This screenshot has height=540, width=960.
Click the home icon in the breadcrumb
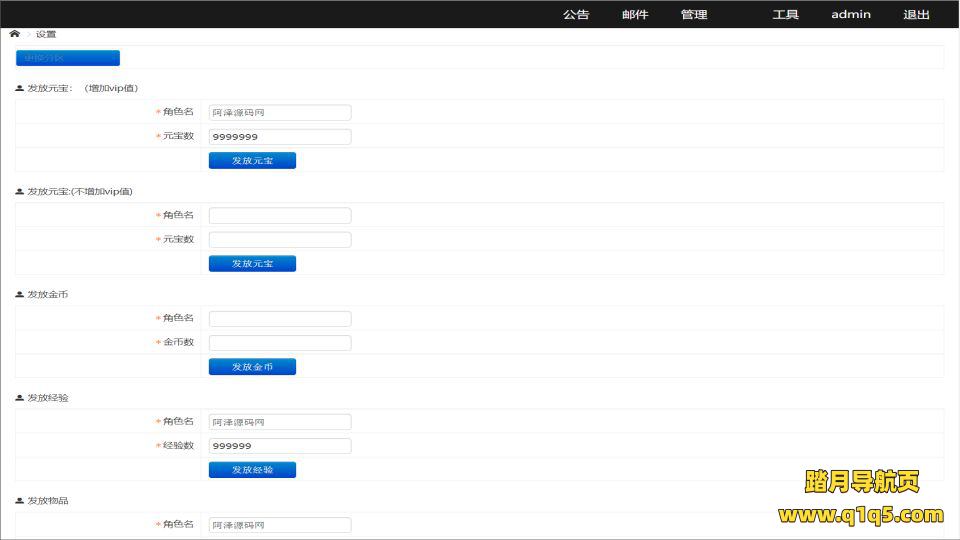point(15,34)
